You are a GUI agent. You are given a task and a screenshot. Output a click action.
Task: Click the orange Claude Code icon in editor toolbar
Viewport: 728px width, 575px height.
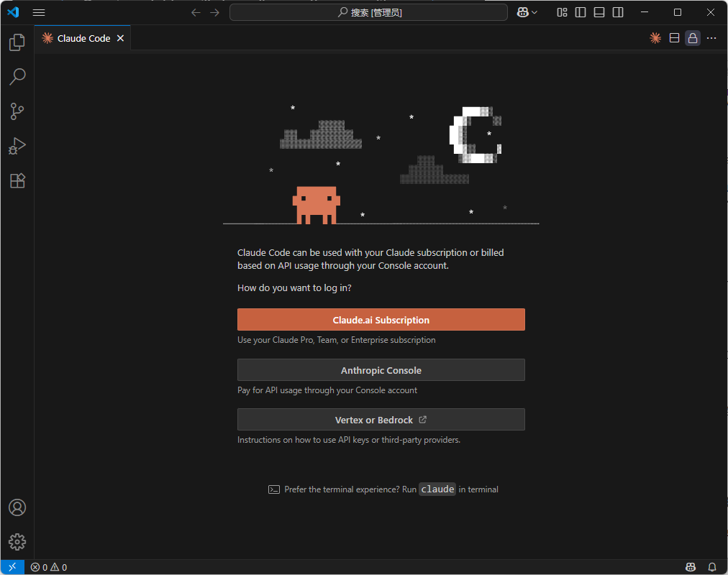coord(655,38)
